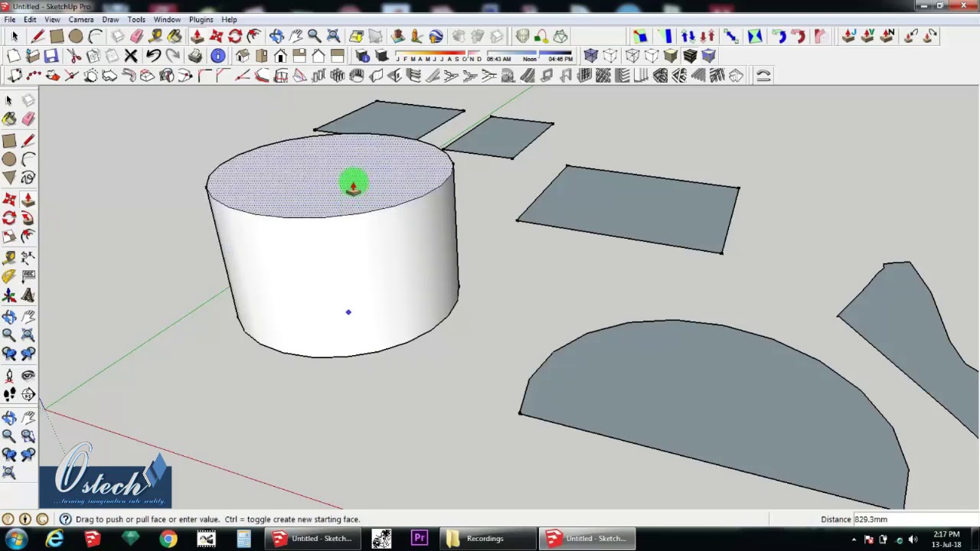The height and width of the screenshot is (551, 980).
Task: Open Model Info blue icon
Action: pyautogui.click(x=218, y=56)
